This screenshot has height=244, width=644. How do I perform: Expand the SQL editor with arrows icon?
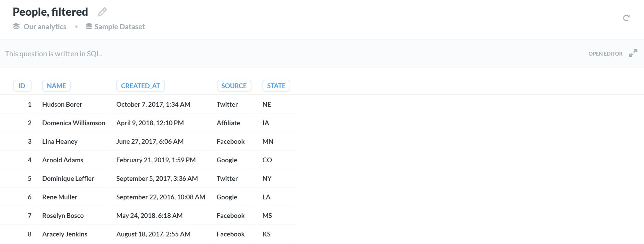633,53
